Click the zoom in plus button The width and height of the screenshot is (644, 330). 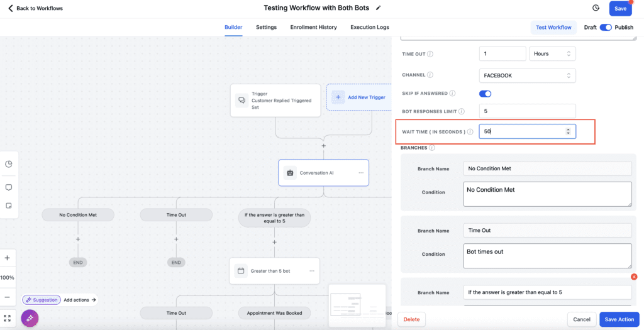(8, 258)
